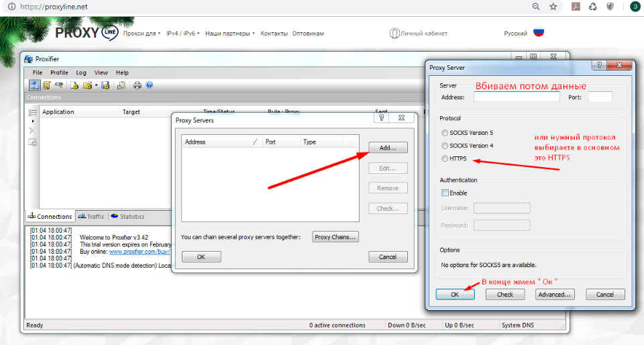Click the blue Help question mark icon

pyautogui.click(x=149, y=85)
